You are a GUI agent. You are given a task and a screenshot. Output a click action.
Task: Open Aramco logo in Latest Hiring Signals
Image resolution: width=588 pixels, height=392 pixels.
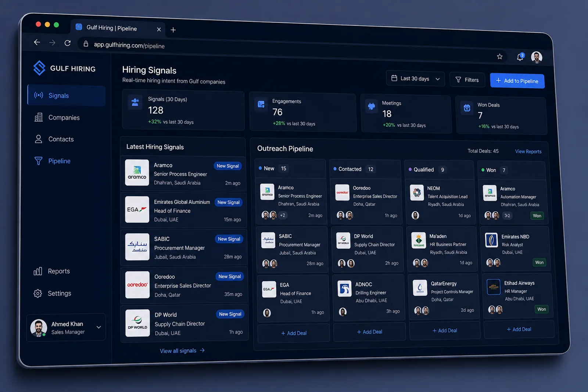click(x=137, y=172)
